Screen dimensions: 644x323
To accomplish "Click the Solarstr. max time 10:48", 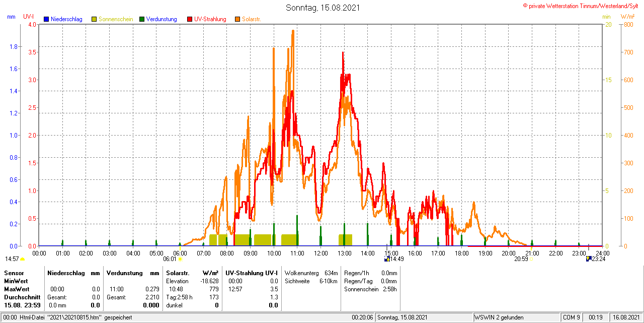I will pyautogui.click(x=176, y=289).
